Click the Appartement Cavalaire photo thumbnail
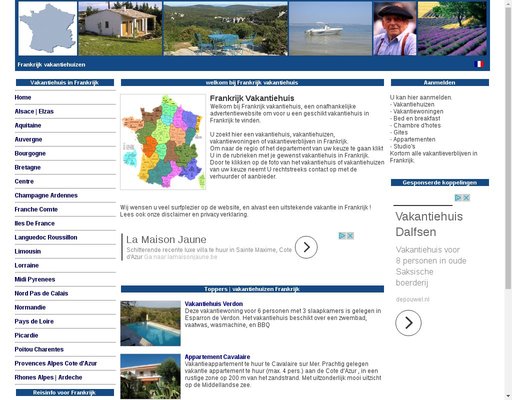The width and height of the screenshot is (512, 400). click(x=150, y=376)
